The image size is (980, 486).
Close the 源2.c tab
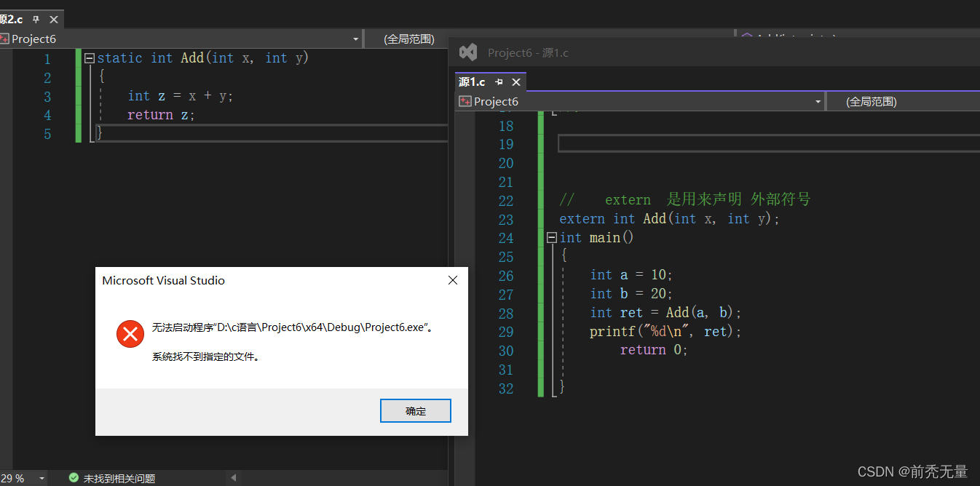(54, 20)
